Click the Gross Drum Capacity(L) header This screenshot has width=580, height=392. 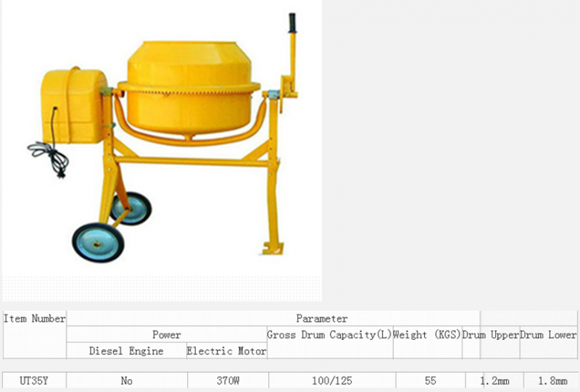click(330, 335)
